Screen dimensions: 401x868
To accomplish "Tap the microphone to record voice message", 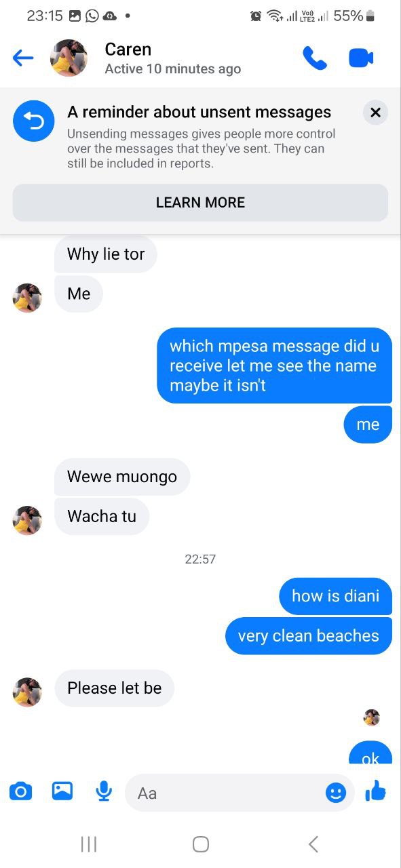I will coord(104,791).
